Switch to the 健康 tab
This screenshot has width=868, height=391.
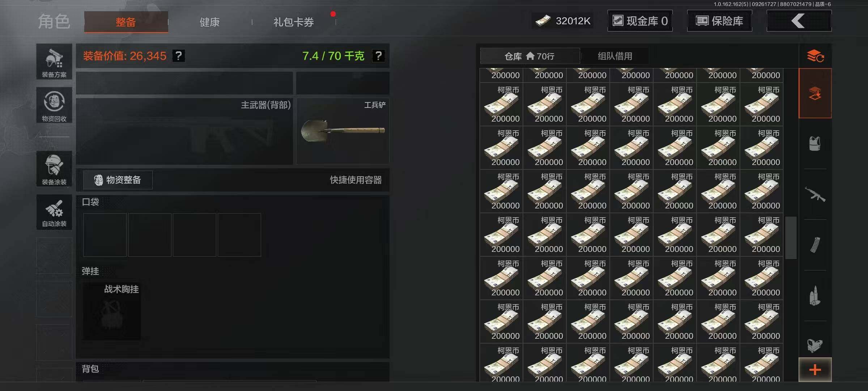pyautogui.click(x=210, y=22)
